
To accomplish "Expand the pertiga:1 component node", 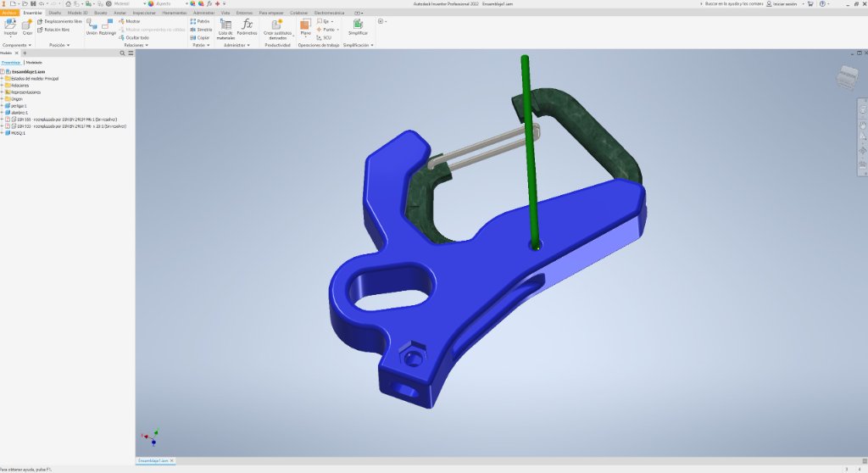I will pos(3,106).
